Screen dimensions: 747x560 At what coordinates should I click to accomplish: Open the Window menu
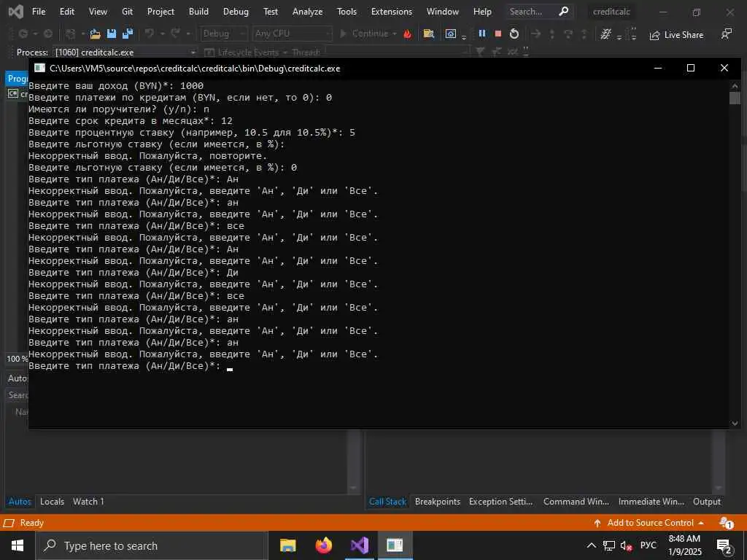coord(443,12)
